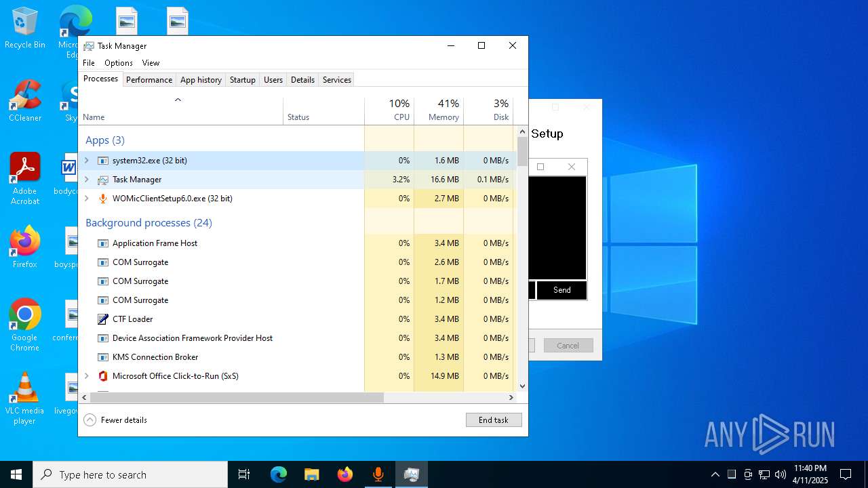
Task: Click the End task button
Action: (494, 420)
